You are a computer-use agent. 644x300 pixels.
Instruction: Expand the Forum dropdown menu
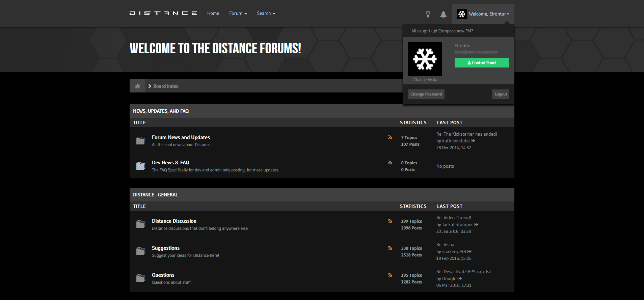tap(238, 13)
